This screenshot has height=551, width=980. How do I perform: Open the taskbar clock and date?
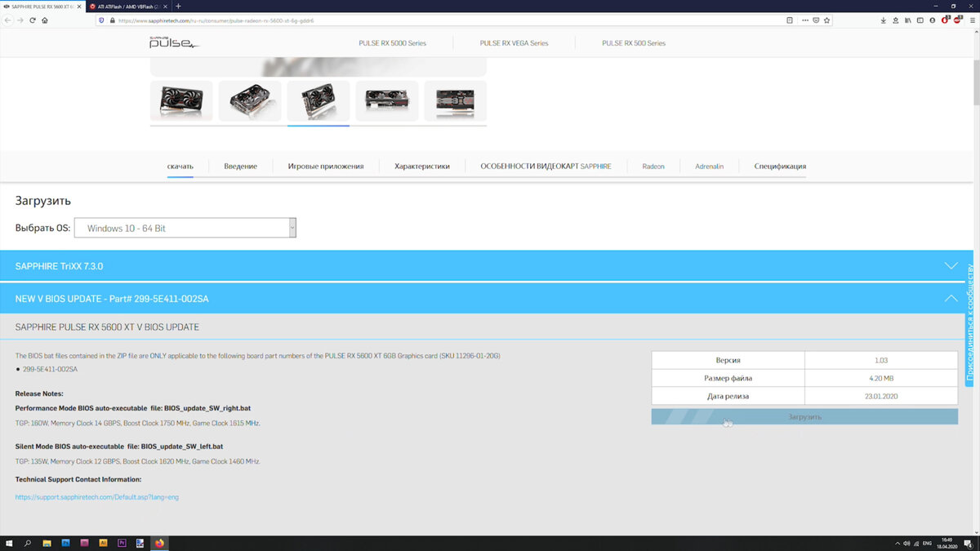point(947,543)
